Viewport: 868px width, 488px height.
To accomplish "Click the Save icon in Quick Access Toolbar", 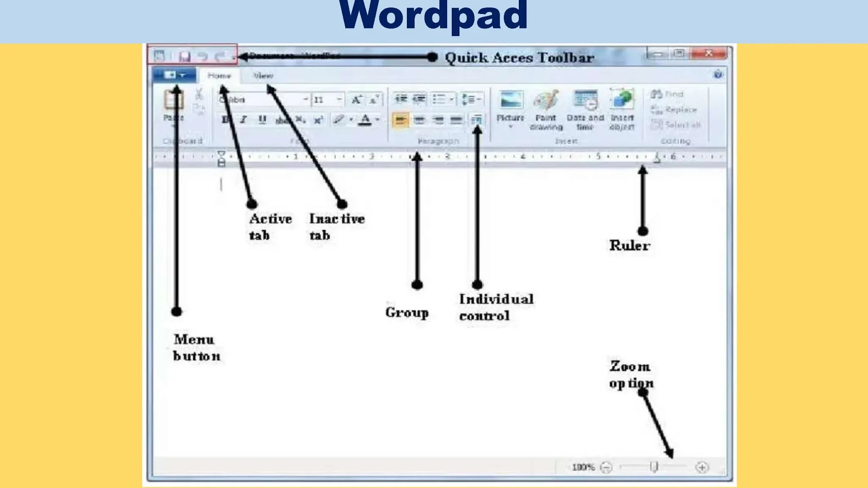I will [x=184, y=56].
